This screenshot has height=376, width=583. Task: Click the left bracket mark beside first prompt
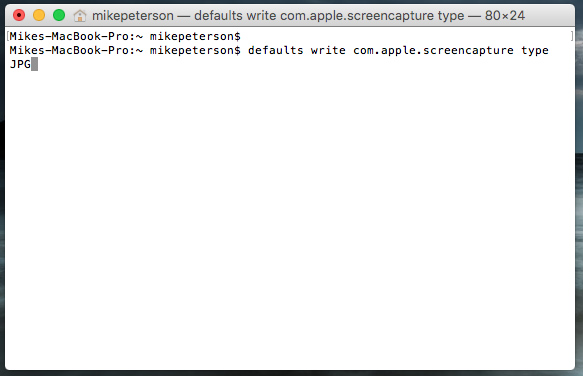point(8,36)
